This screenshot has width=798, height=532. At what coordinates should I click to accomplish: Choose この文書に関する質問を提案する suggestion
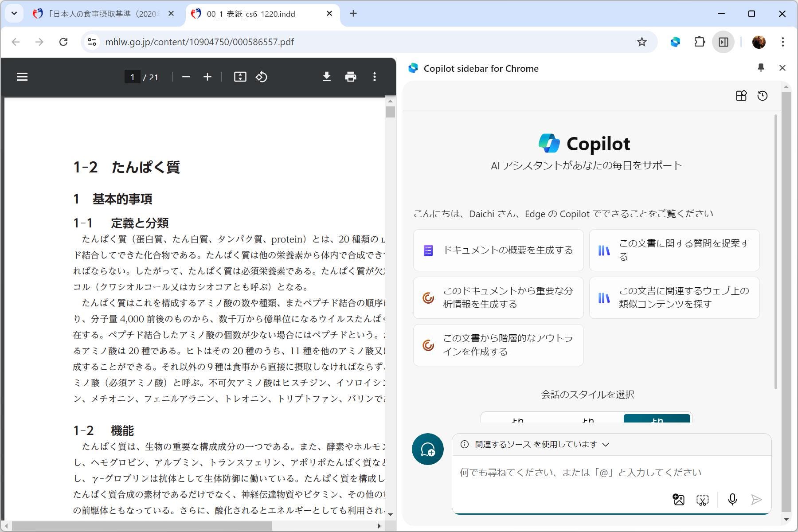click(x=674, y=250)
